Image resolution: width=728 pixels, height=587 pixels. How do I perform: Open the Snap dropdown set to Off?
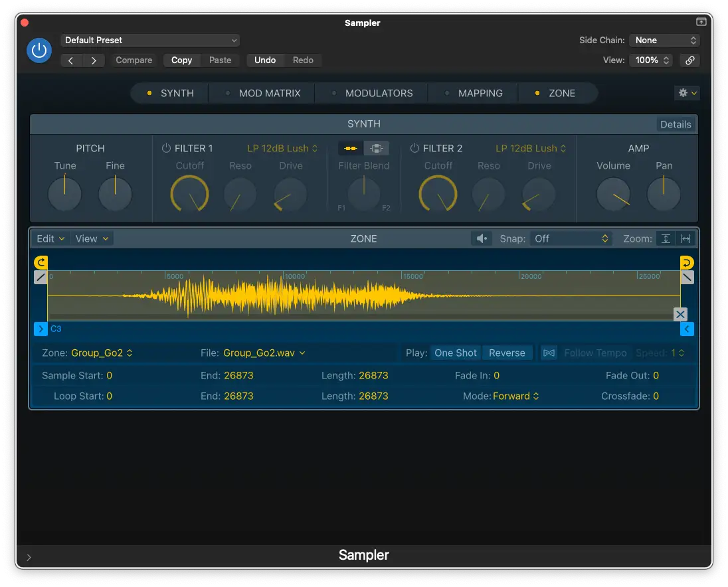[571, 238]
